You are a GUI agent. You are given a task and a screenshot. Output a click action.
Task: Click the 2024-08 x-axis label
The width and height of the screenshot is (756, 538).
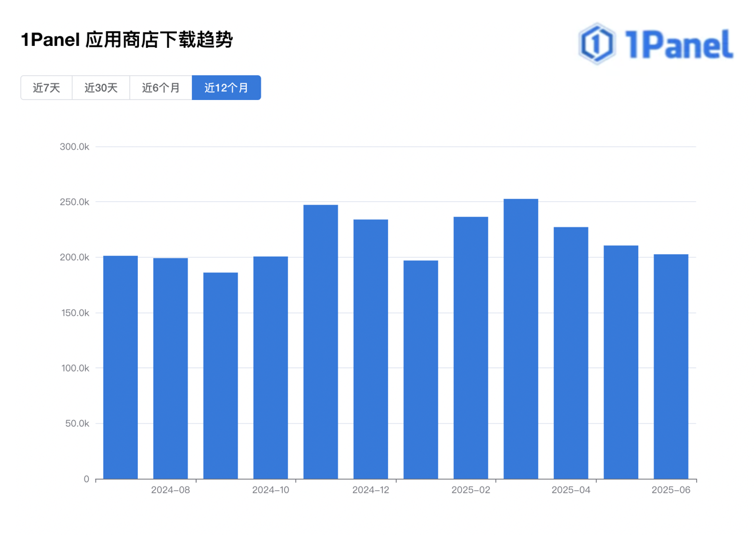point(171,490)
